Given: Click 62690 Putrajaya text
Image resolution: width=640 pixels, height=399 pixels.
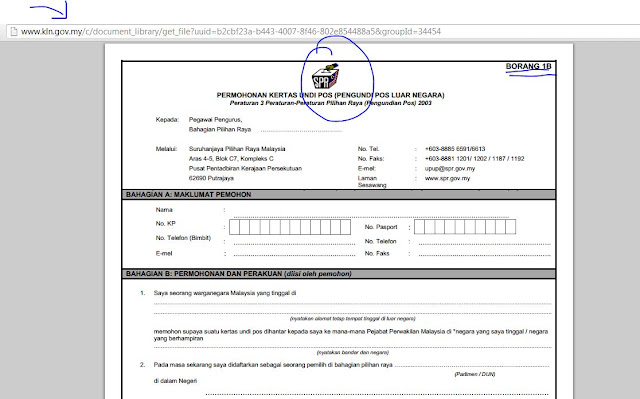Looking at the screenshot, I should 211,178.
